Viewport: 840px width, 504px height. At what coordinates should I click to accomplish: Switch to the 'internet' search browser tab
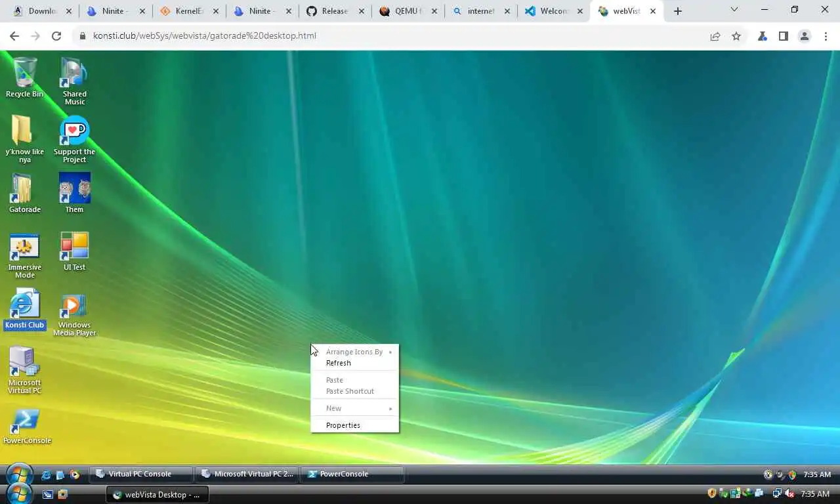click(x=481, y=11)
